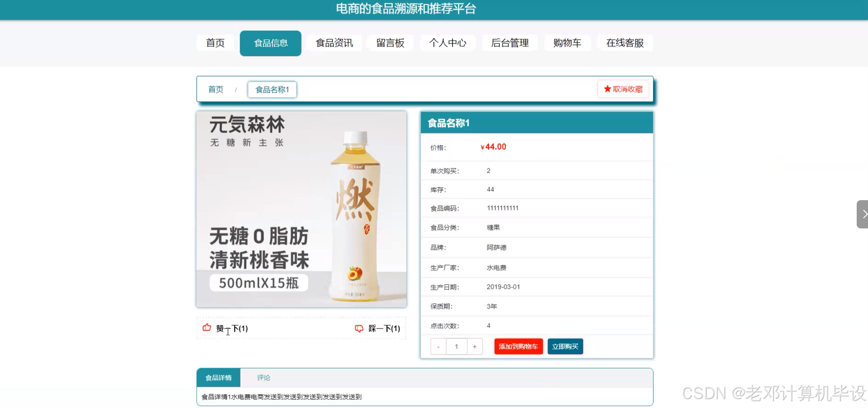868x408 pixels.
Task: Click the food detail description text
Action: [282, 397]
